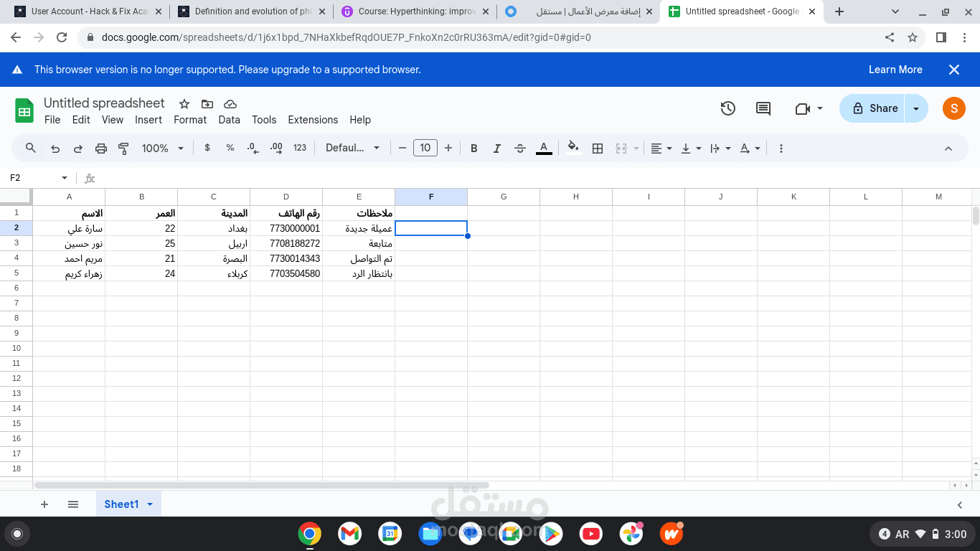
Task: Apply percent format to the selection
Action: coord(230,148)
